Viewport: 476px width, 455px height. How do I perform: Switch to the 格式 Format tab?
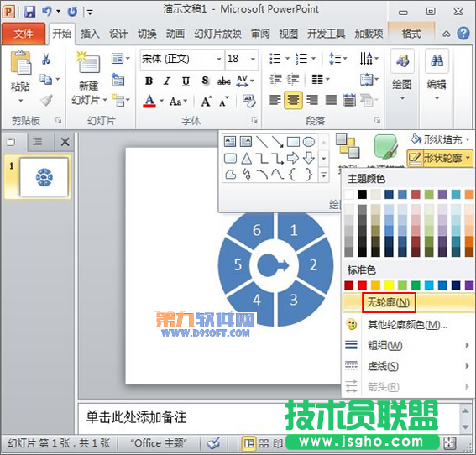tap(411, 34)
